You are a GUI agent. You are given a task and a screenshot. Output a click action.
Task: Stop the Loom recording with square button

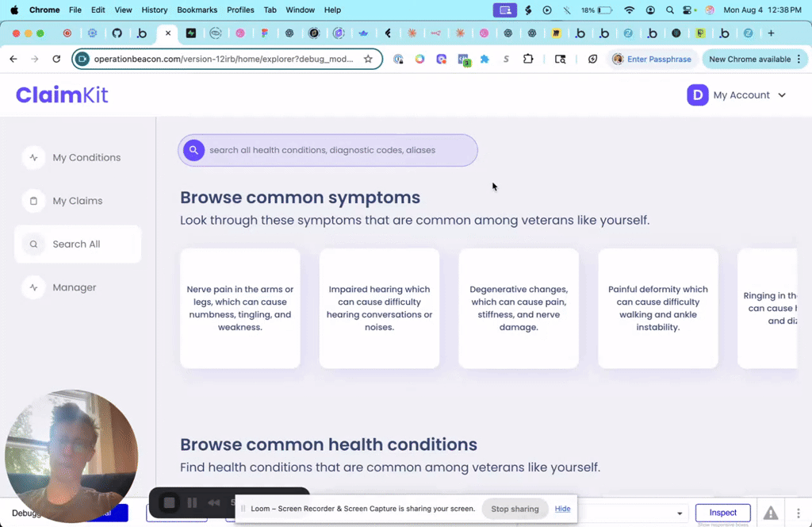pyautogui.click(x=170, y=502)
